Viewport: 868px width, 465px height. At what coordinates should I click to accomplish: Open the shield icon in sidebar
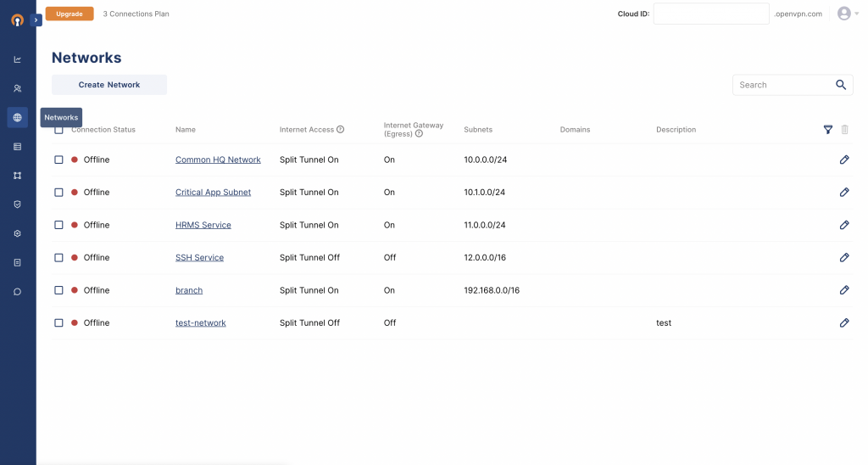pos(17,204)
